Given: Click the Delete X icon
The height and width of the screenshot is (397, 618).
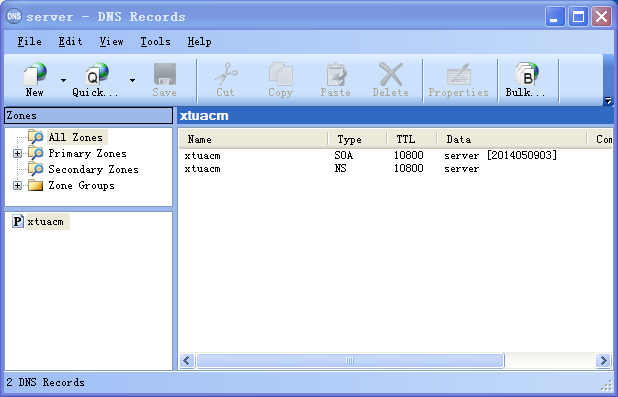Looking at the screenshot, I should [x=391, y=74].
